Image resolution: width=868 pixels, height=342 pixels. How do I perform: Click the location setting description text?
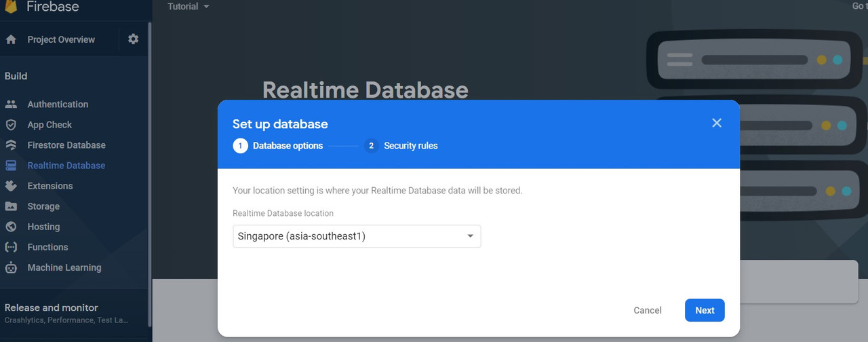pos(378,191)
